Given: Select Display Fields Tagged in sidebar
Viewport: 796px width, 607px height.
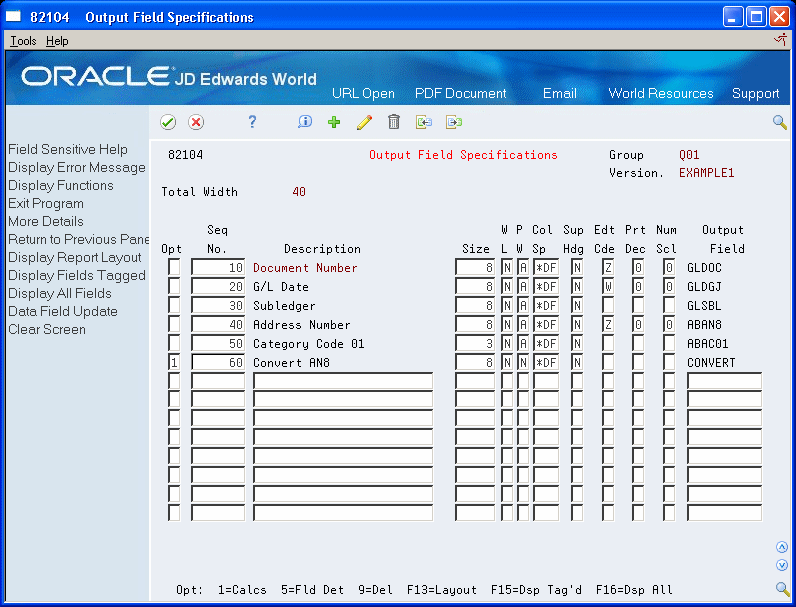Looking at the screenshot, I should [x=77, y=275].
